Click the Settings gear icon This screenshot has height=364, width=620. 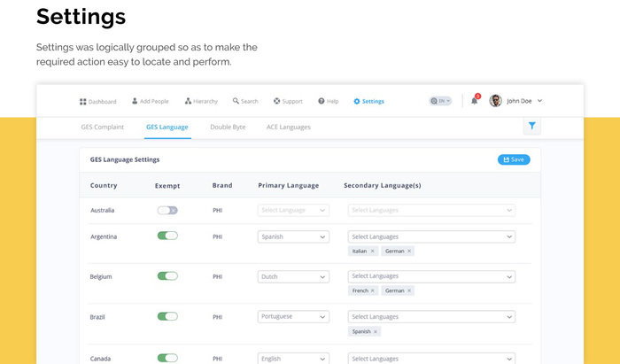pos(357,101)
